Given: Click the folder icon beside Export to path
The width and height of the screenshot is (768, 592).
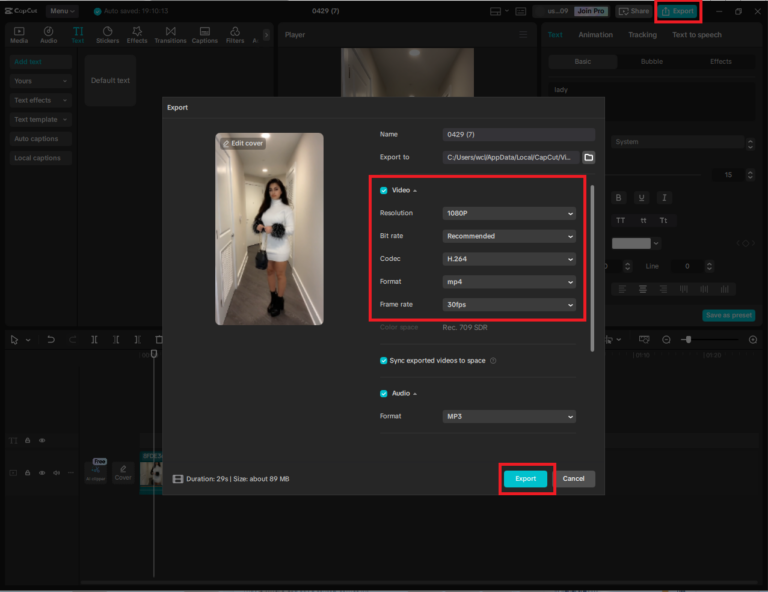Looking at the screenshot, I should (589, 157).
